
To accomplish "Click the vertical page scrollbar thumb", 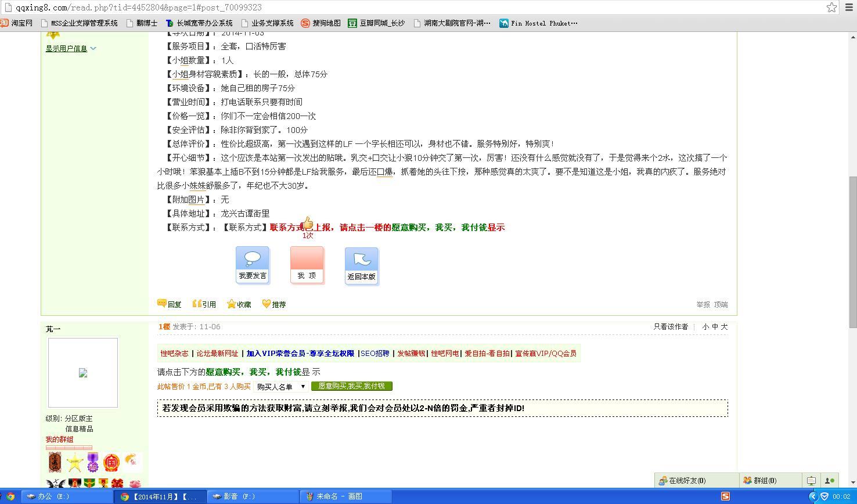I will coord(852,251).
